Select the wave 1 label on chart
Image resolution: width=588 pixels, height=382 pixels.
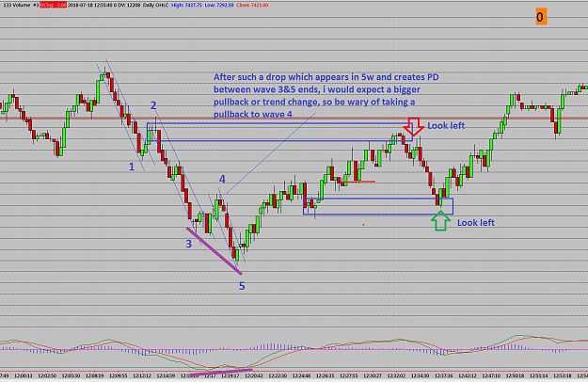click(x=132, y=167)
